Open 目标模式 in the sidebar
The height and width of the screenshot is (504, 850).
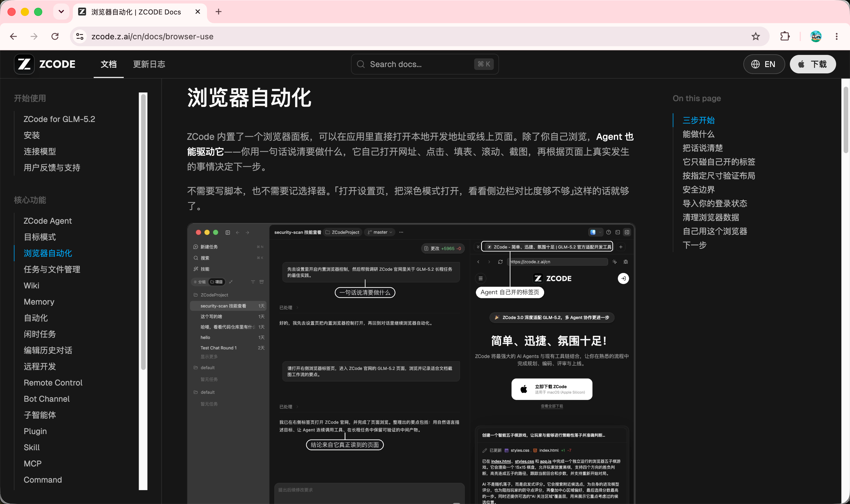point(40,237)
